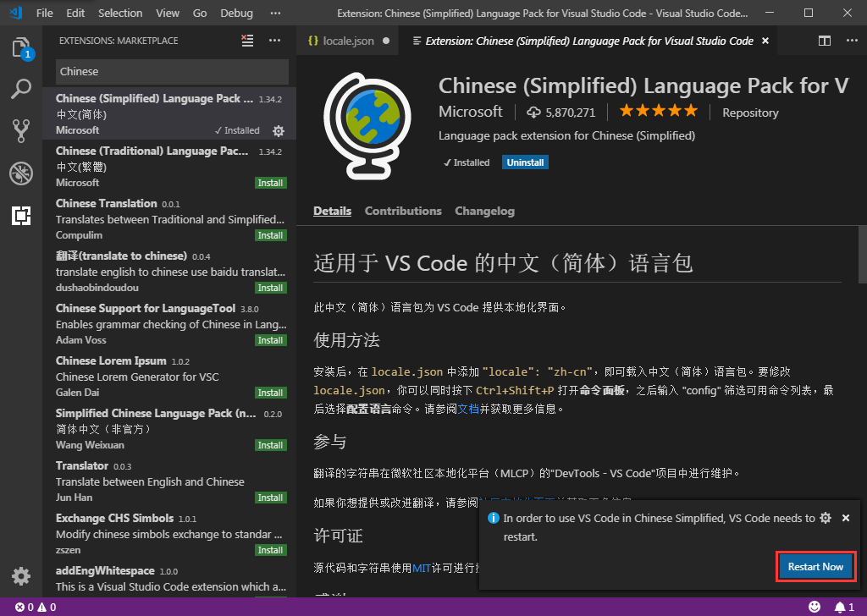Open the Extensions view in the activity bar
Image resolution: width=867 pixels, height=616 pixels.
pos(20,216)
